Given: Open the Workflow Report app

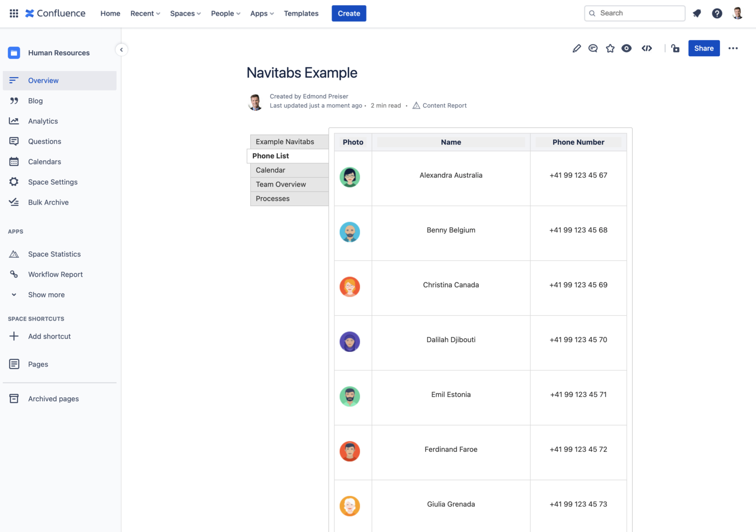Looking at the screenshot, I should [55, 274].
